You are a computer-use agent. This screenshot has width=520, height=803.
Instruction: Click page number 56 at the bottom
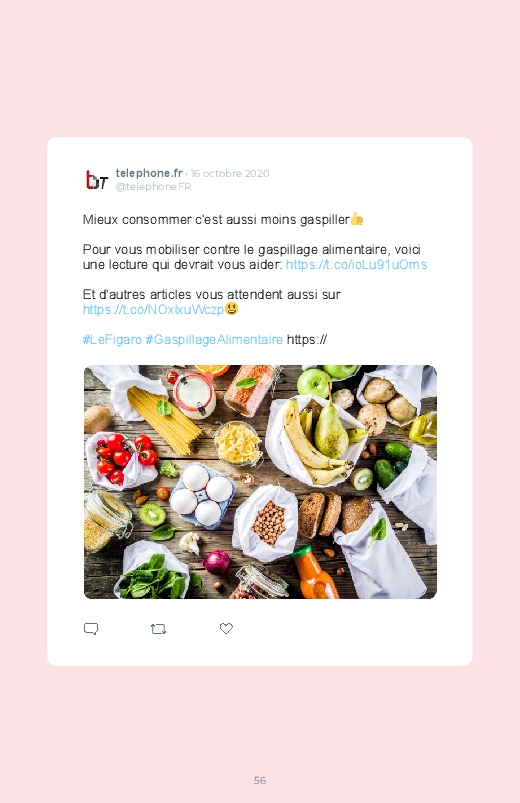click(260, 780)
